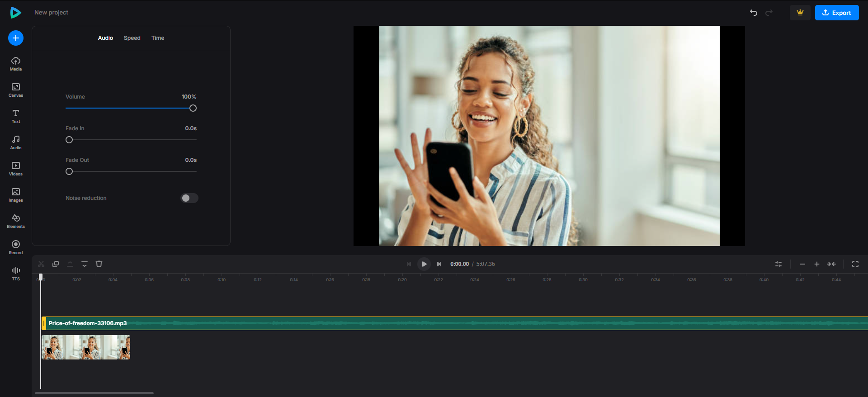
Task: Select the video clip thumbnail on timeline
Action: pyautogui.click(x=86, y=347)
